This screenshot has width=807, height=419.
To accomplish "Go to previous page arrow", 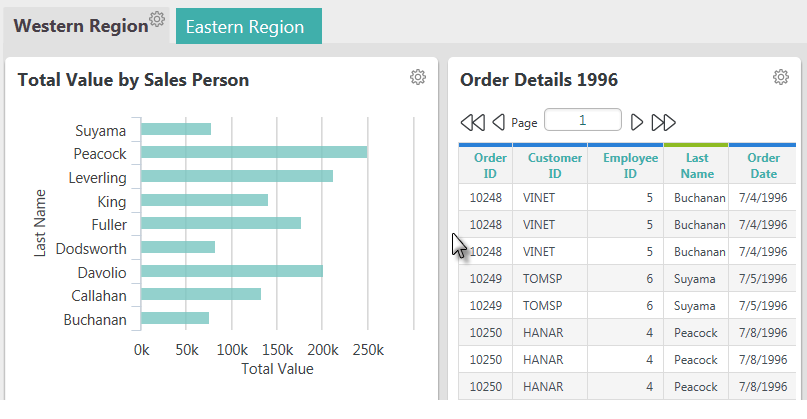I will click(x=499, y=123).
